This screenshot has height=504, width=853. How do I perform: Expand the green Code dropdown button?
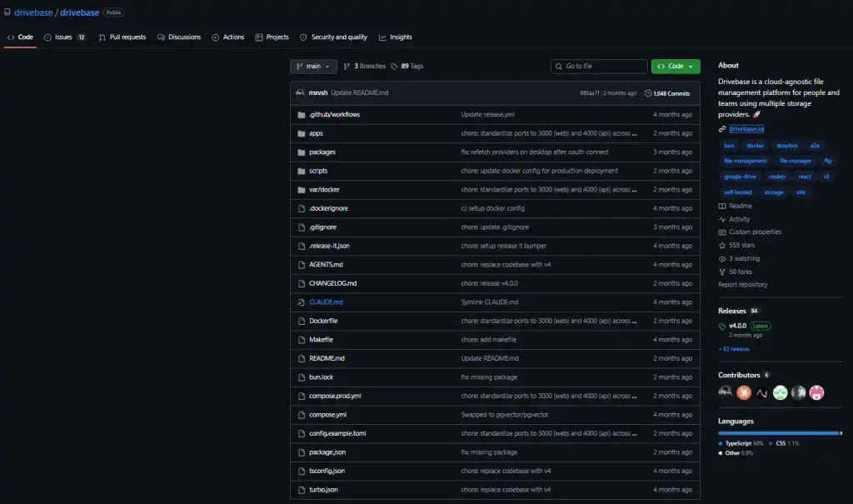click(x=676, y=67)
